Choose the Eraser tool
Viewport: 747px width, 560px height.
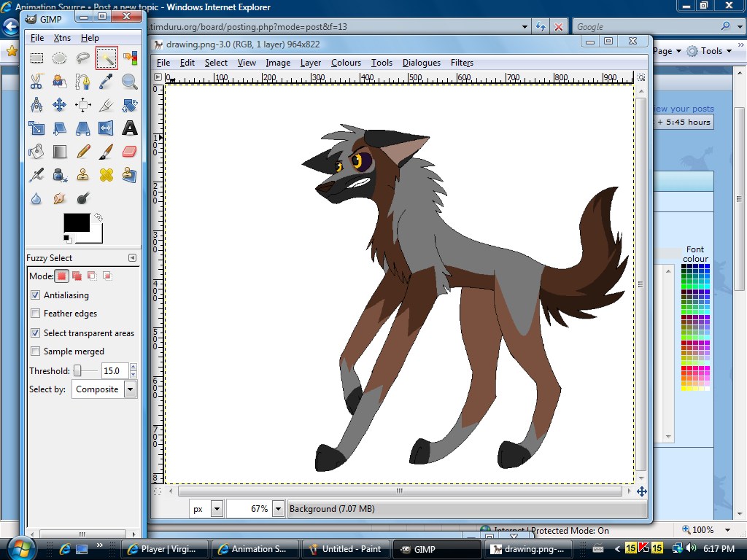pos(129,152)
